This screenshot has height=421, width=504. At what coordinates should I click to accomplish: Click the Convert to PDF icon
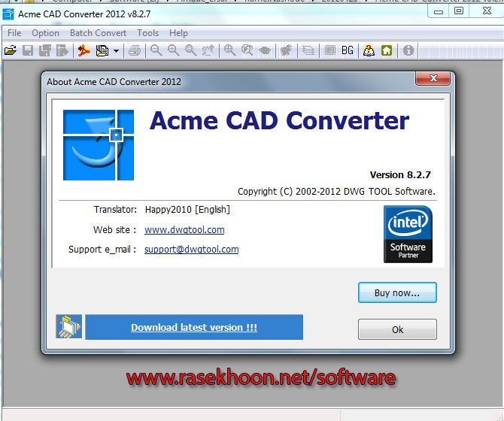(x=84, y=50)
